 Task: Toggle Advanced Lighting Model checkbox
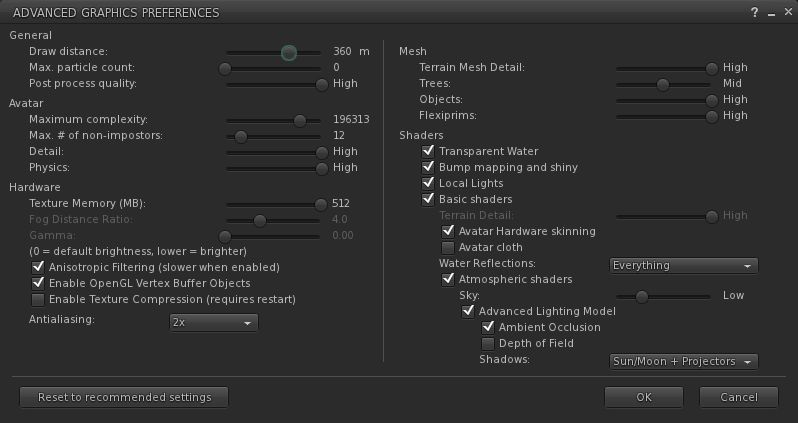pyautogui.click(x=468, y=311)
